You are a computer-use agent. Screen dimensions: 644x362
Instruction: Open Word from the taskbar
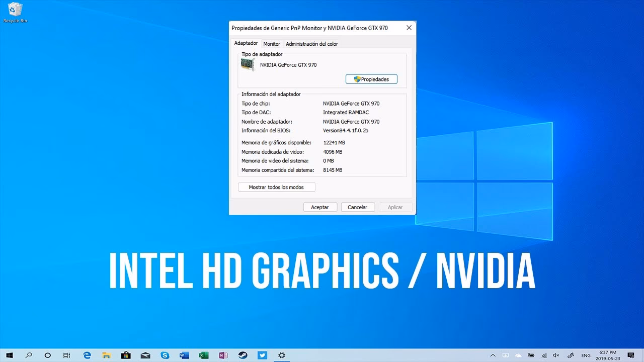[184, 355]
